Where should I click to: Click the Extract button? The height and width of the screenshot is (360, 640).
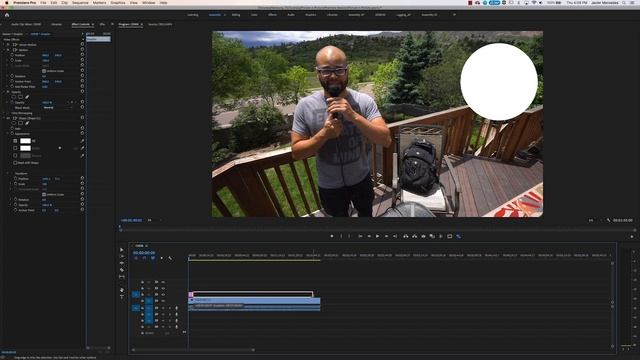414,236
